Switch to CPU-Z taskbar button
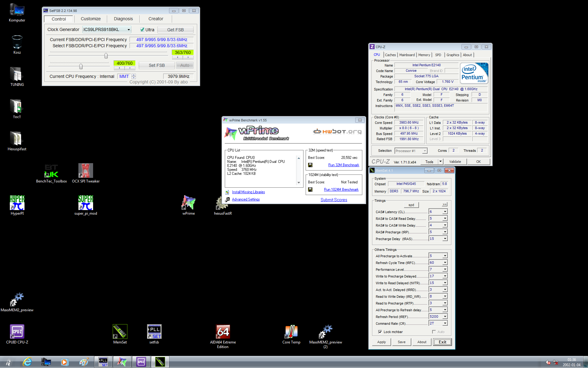The width and height of the screenshot is (588, 368). (141, 362)
